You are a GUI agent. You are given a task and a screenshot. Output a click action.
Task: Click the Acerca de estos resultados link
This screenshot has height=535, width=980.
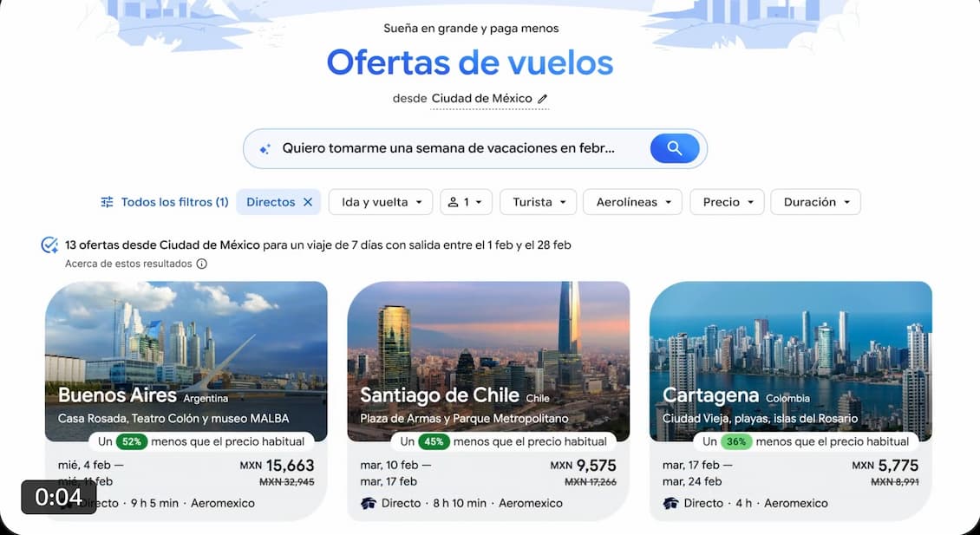click(x=128, y=264)
